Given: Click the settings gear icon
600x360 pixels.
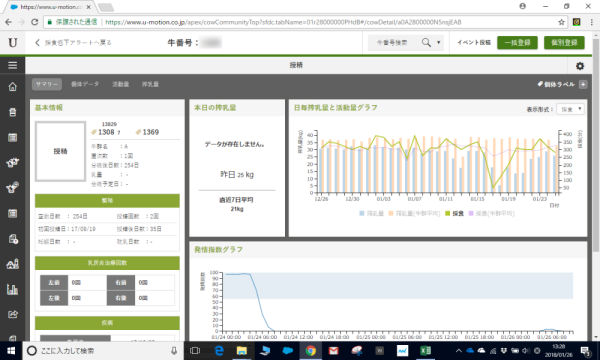Looking at the screenshot, I should (580, 66).
